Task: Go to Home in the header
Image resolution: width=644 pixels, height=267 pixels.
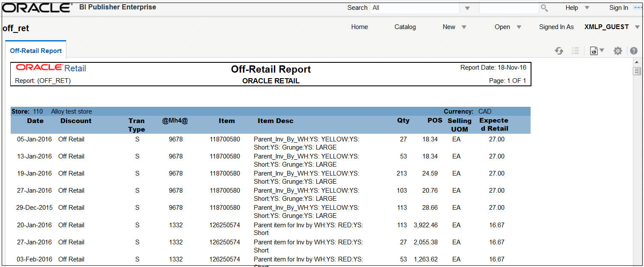Action: [x=359, y=27]
